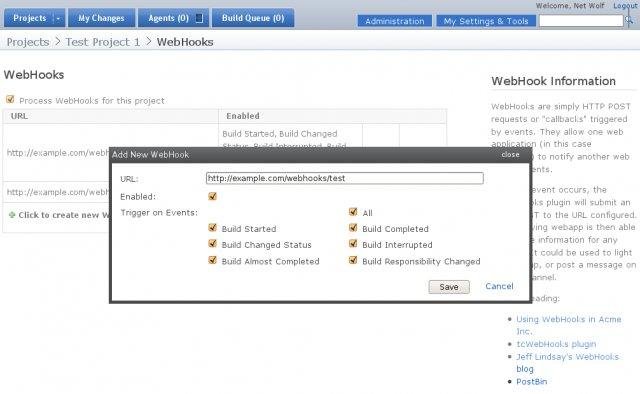The image size is (640, 394).
Task: Open the PostBin link
Action: [x=531, y=382]
